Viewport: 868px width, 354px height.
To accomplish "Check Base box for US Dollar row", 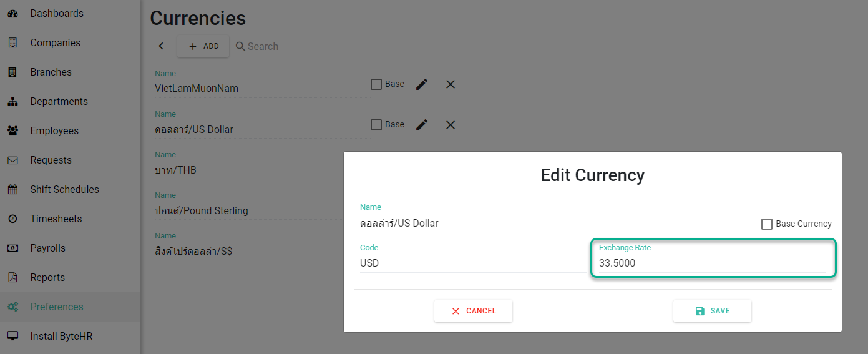I will coord(376,125).
